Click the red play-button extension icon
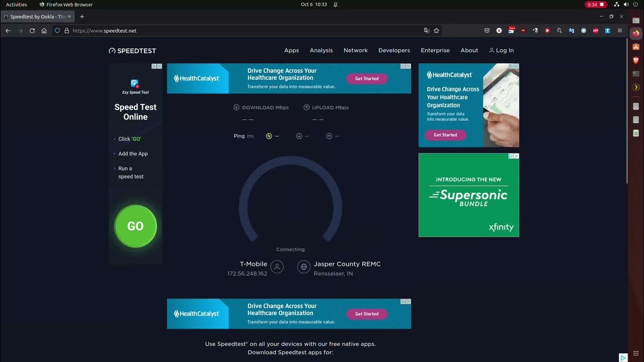Viewport: 644px width, 362px height. (547, 31)
